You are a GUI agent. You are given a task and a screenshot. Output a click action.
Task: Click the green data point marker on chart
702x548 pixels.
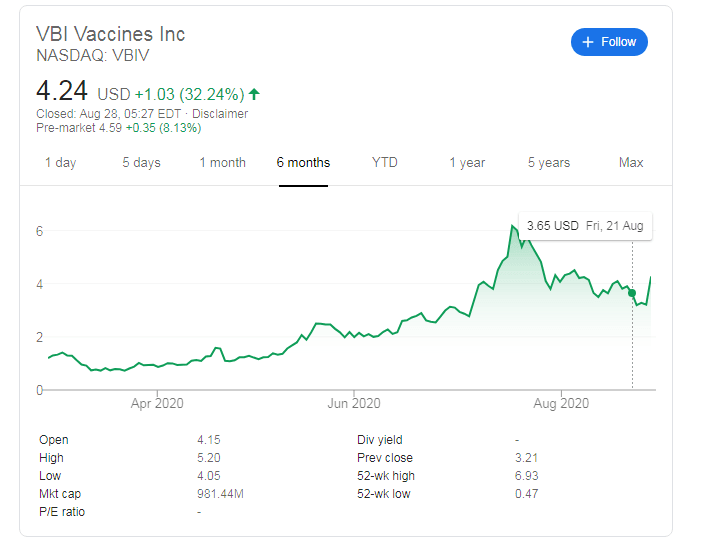[632, 293]
